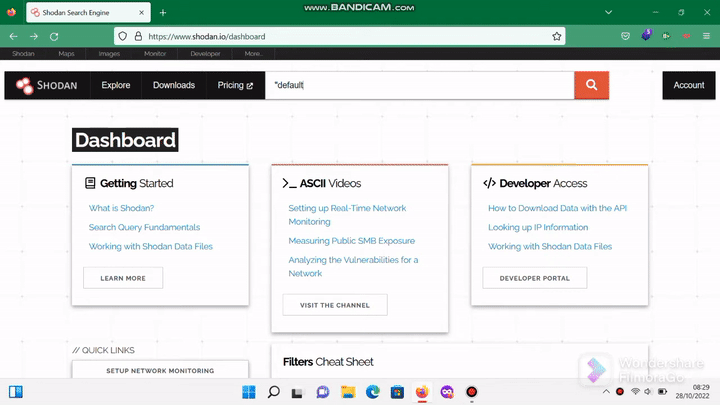The width and height of the screenshot is (720, 405).
Task: Open Microsoft Store from taskbar
Action: point(397,392)
